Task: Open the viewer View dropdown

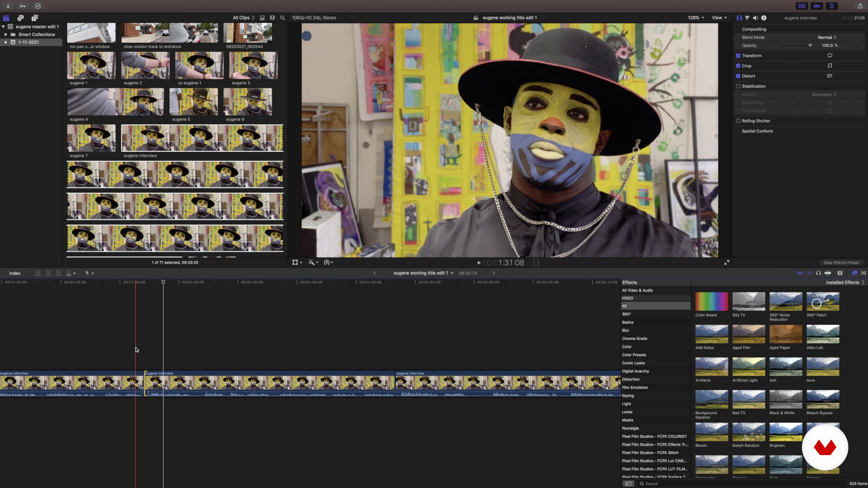Action: coord(719,18)
